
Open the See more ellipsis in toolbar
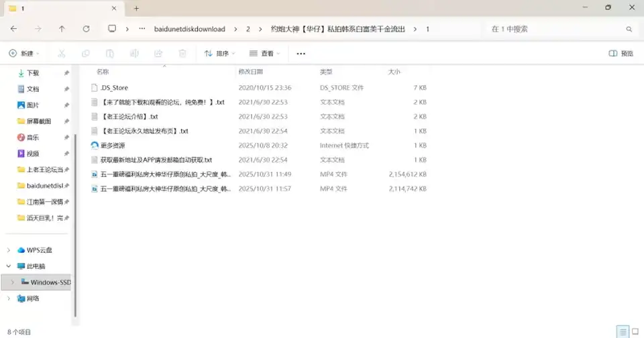[x=301, y=54]
